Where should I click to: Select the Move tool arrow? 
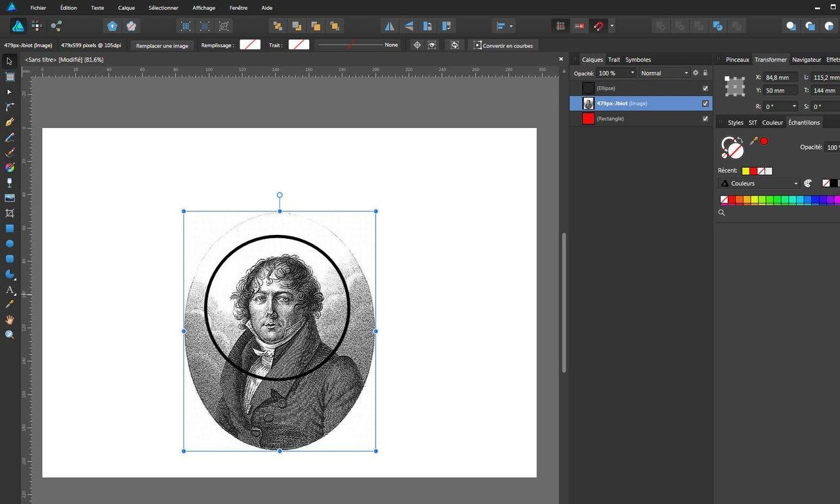click(10, 61)
